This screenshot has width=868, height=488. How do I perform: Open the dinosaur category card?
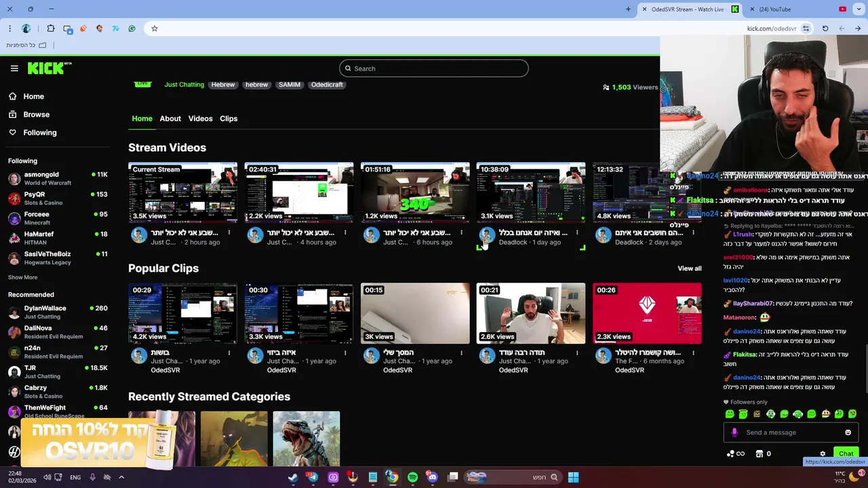pos(307,439)
